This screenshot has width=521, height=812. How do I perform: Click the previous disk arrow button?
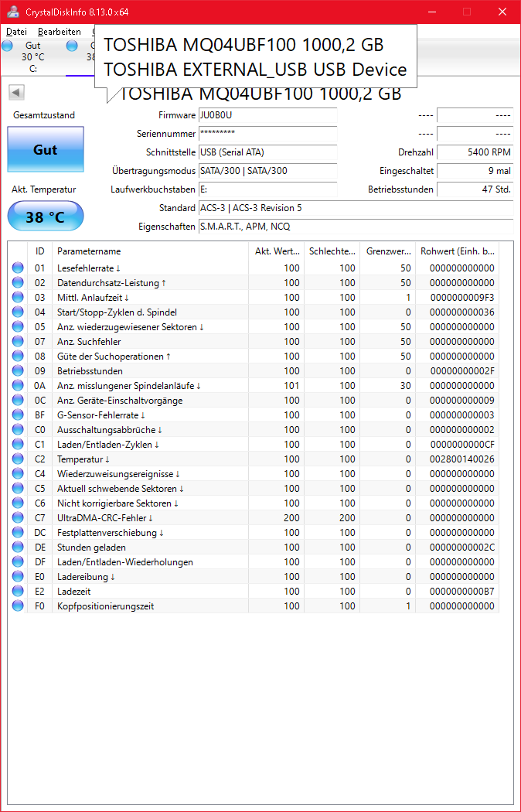coord(16,93)
